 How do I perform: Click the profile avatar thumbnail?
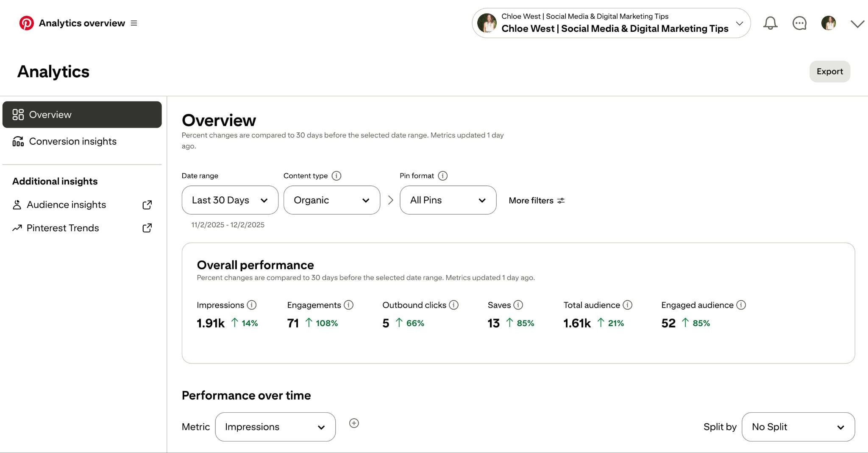(828, 23)
